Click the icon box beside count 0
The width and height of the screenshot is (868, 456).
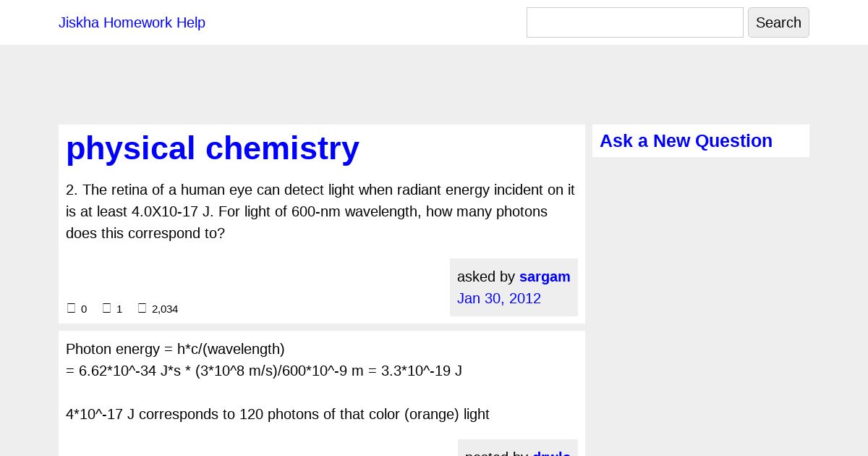coord(71,308)
